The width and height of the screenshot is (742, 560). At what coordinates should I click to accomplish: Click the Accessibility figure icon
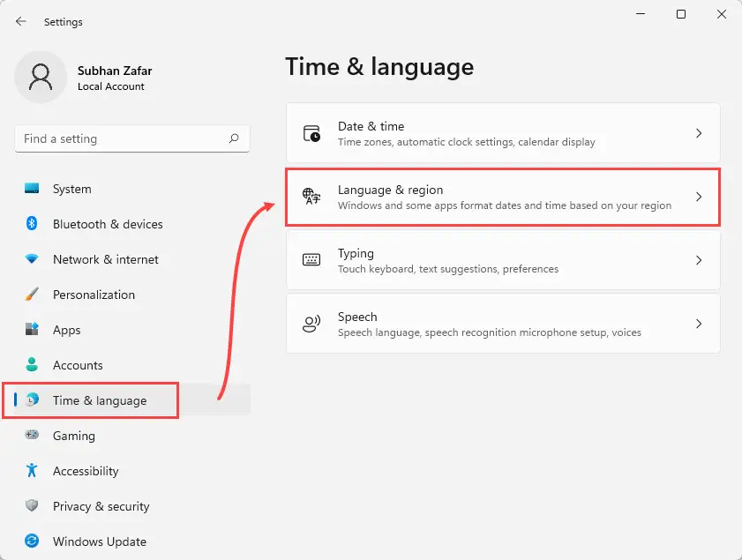point(32,470)
